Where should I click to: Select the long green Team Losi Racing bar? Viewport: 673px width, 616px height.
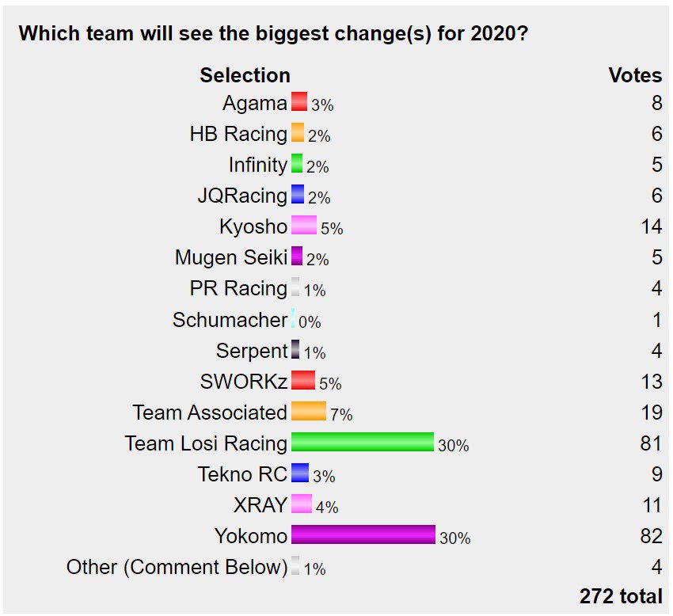coord(363,443)
